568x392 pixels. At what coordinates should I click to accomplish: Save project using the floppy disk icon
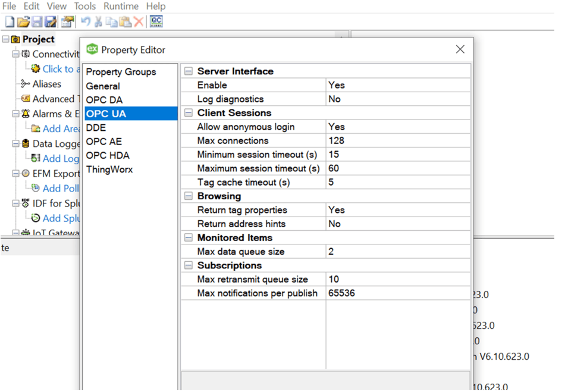pos(37,22)
